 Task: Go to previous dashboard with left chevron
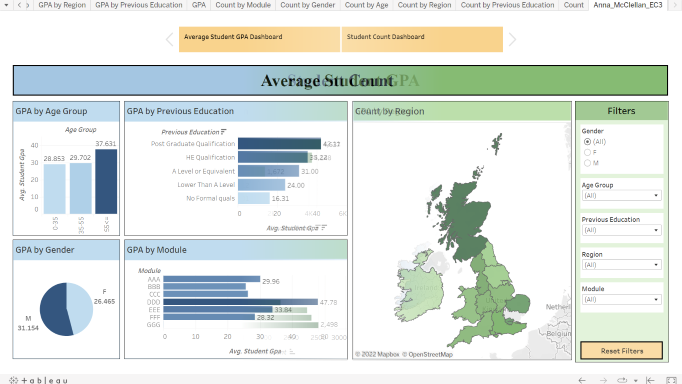tap(170, 40)
